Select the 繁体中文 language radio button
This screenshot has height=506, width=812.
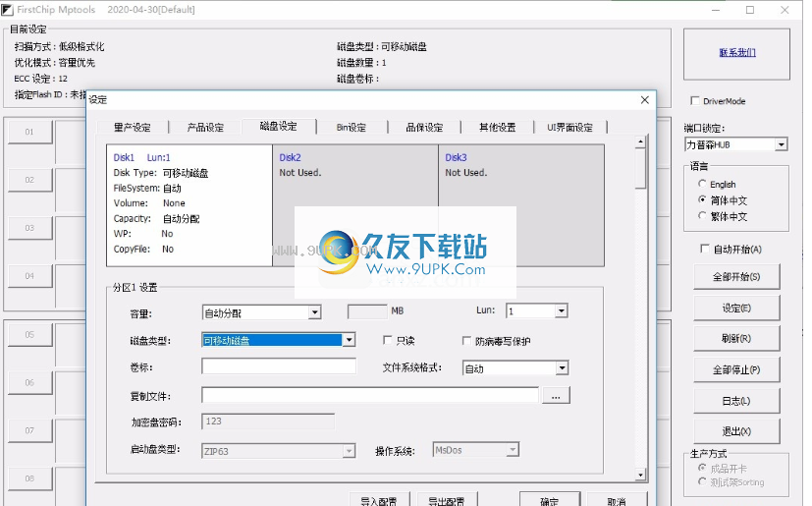(x=702, y=216)
